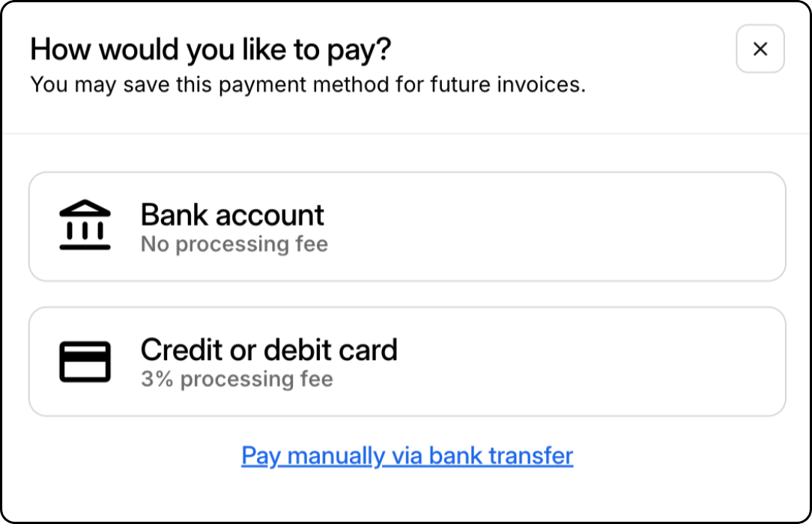The image size is (812, 524).
Task: Choose the No processing fee option
Action: click(407, 227)
